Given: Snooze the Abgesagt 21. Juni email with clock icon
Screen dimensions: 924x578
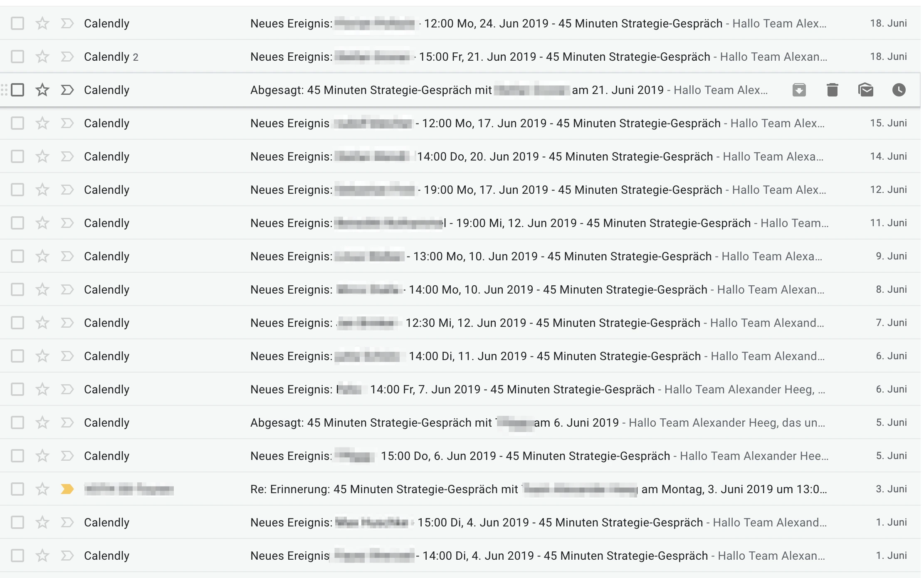Looking at the screenshot, I should click(x=899, y=90).
